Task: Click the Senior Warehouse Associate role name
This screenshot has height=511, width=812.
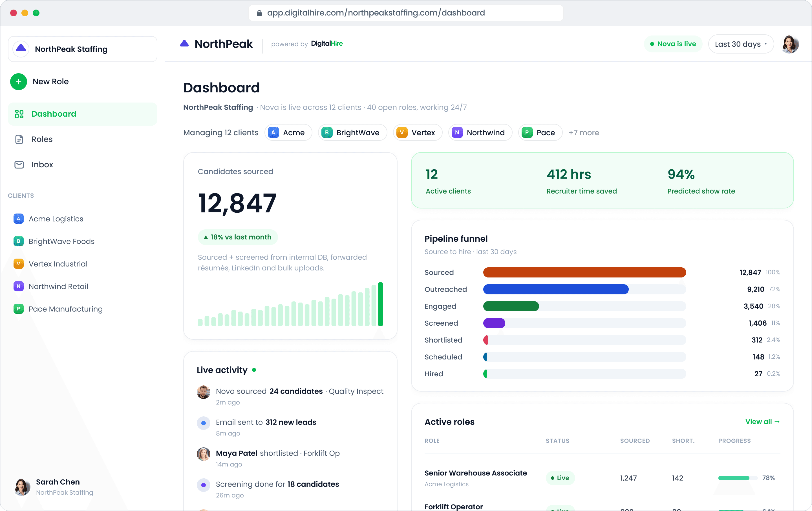Action: 475,473
